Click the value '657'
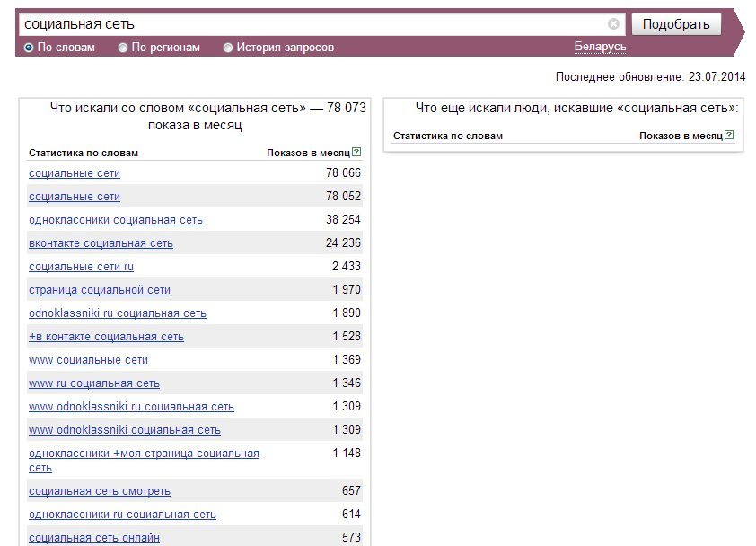This screenshot has height=546, width=756. click(x=351, y=490)
